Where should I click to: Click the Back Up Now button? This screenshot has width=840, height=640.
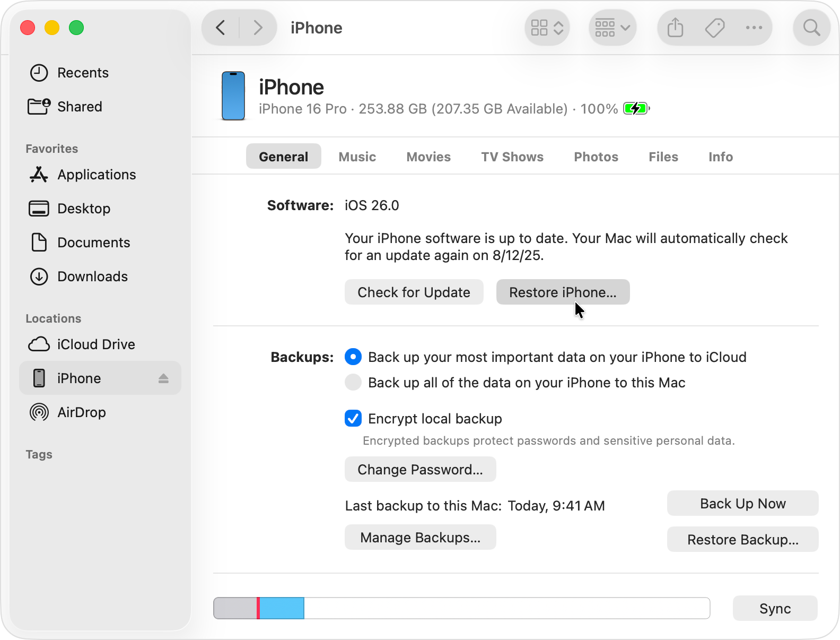point(742,504)
